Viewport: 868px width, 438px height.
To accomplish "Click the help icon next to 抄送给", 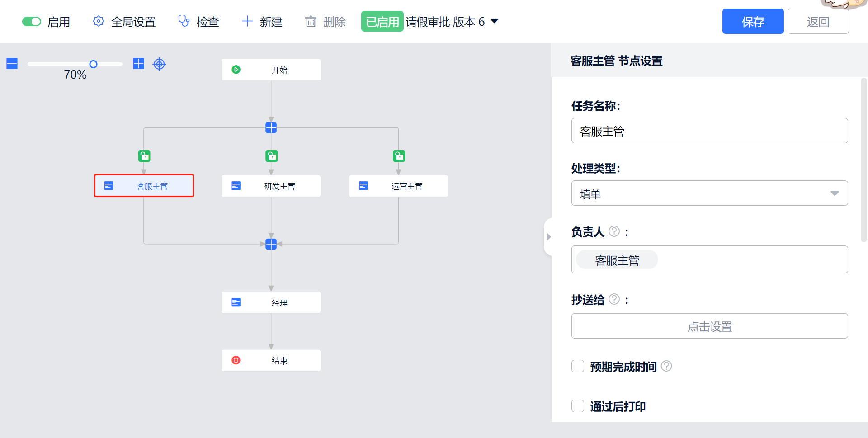I will 614,299.
